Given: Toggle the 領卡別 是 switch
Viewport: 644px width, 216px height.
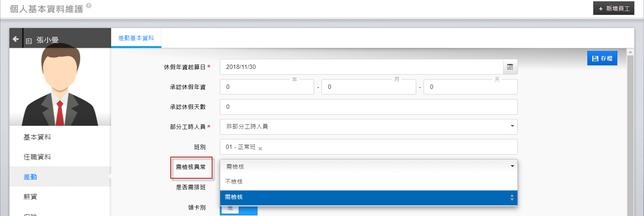Looking at the screenshot, I should 238,209.
